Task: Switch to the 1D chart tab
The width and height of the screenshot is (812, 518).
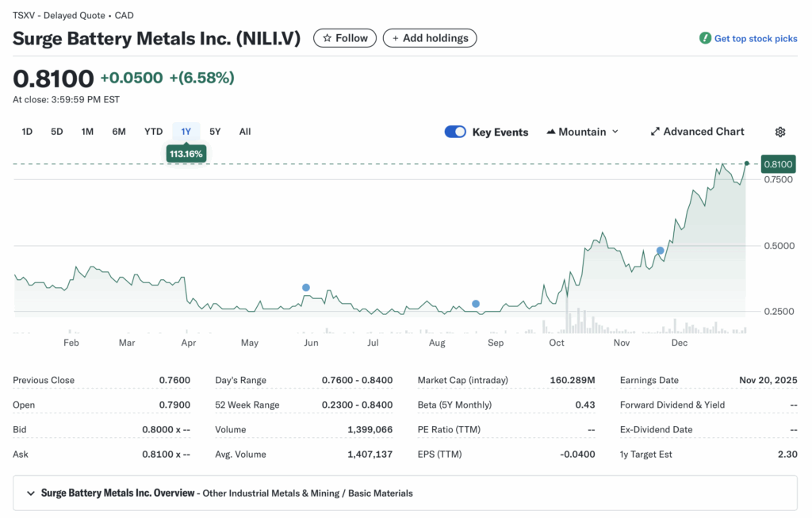Action: point(27,132)
